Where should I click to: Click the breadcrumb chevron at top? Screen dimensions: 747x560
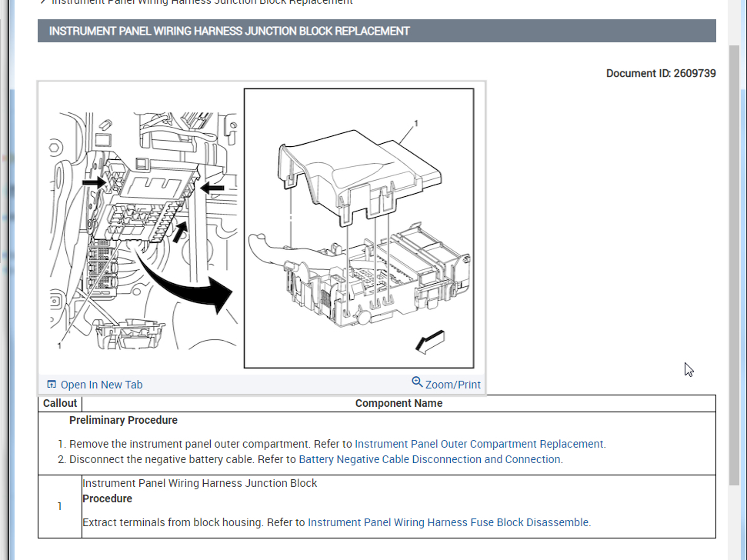[43, 2]
